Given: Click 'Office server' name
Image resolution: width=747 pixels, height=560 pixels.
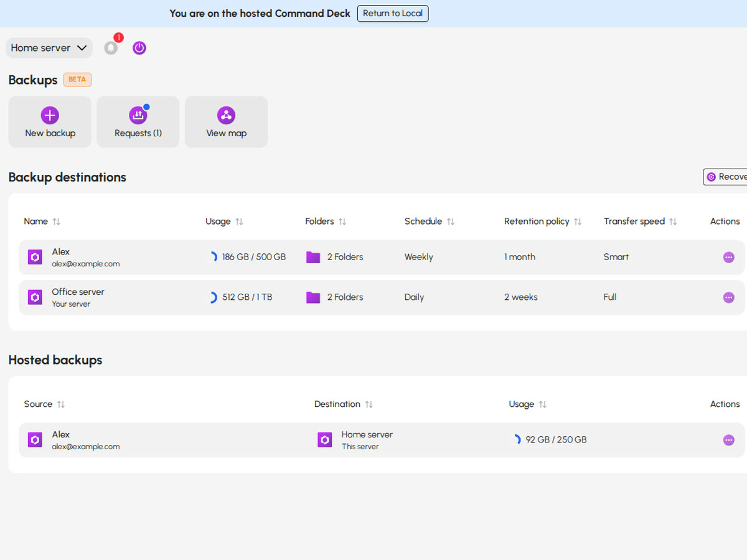Looking at the screenshot, I should (x=78, y=292).
